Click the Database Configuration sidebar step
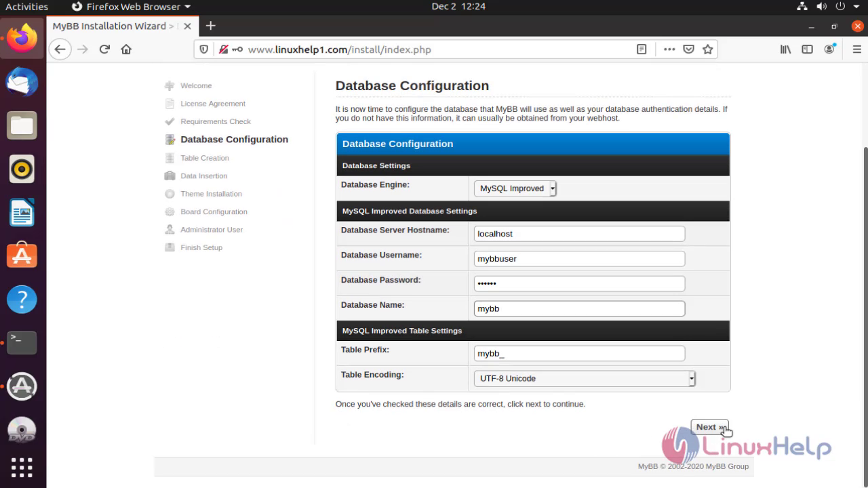The height and width of the screenshot is (488, 868). tap(234, 140)
